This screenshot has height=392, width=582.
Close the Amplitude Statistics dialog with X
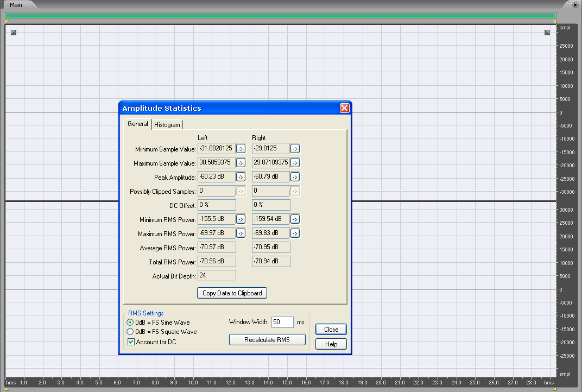(x=344, y=108)
